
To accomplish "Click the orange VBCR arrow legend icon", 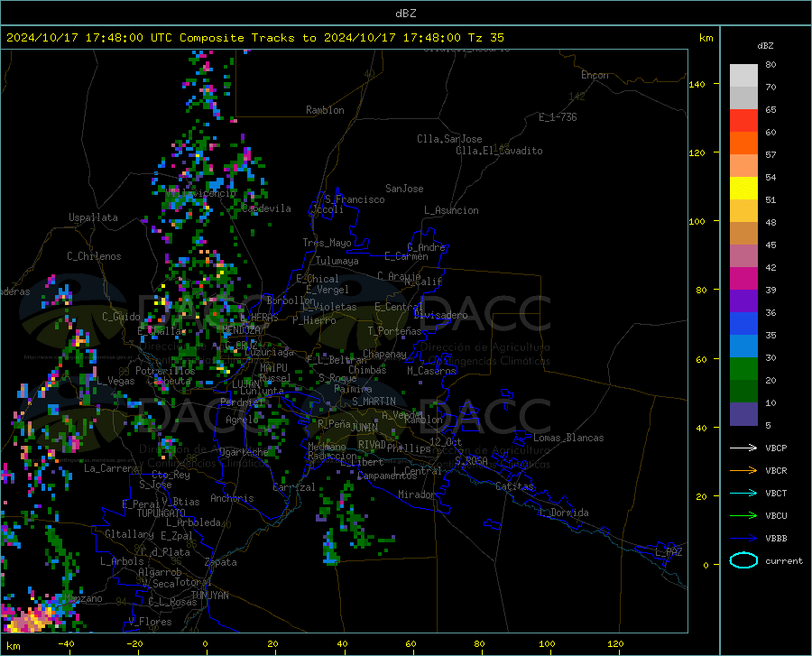I will 743,470.
